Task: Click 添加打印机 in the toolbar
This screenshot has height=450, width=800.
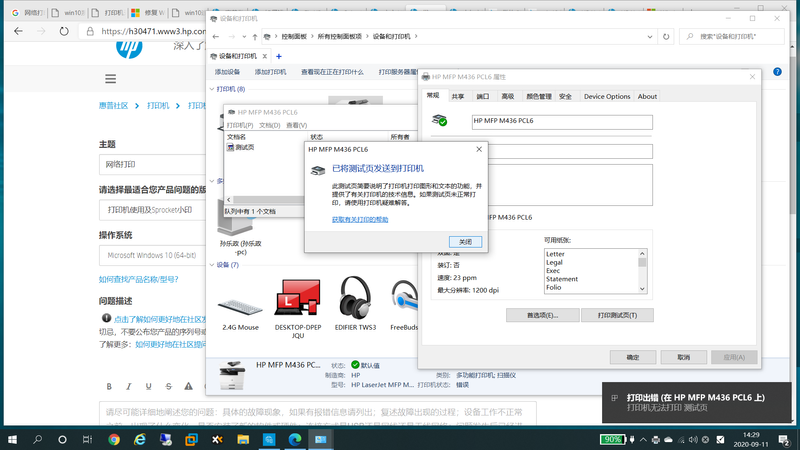Action: [x=270, y=72]
